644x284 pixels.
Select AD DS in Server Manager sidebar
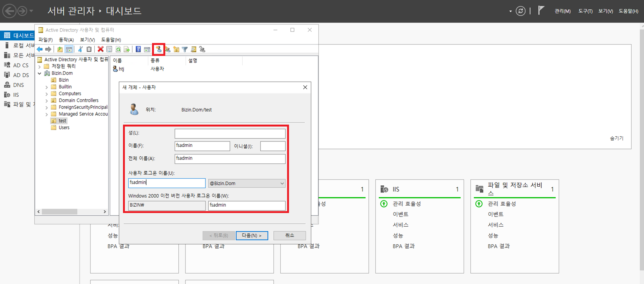[21, 75]
